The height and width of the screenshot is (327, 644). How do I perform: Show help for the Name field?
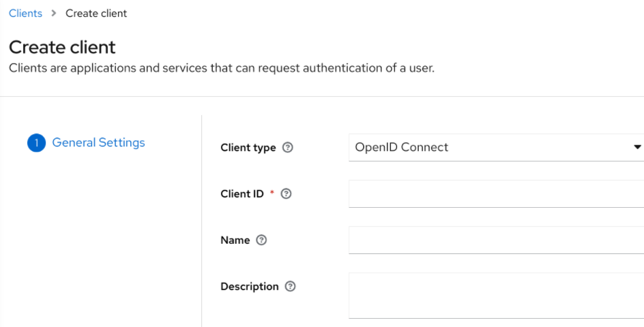tap(261, 240)
